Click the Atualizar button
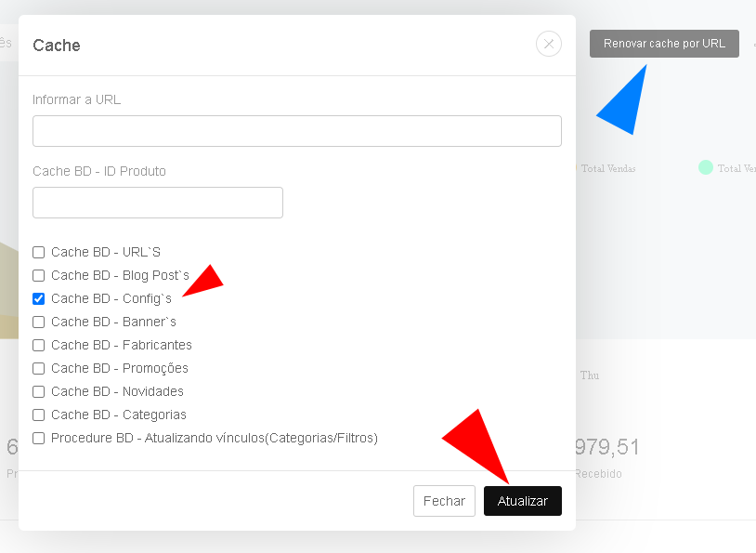The height and width of the screenshot is (553, 756). pos(523,501)
